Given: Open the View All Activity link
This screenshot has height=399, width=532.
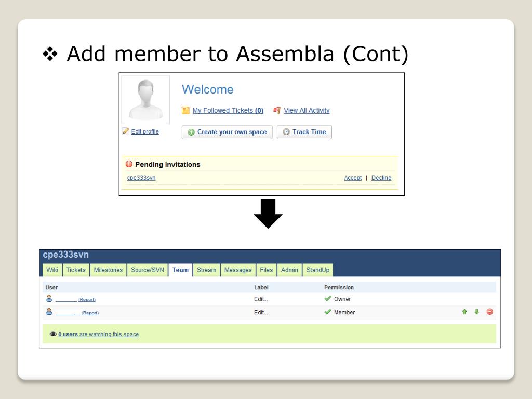Looking at the screenshot, I should [x=307, y=110].
